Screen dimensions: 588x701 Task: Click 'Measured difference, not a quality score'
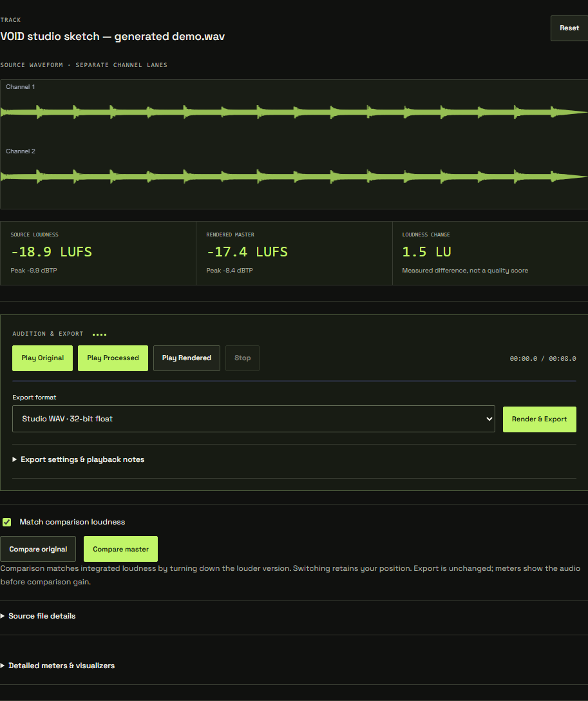(465, 271)
